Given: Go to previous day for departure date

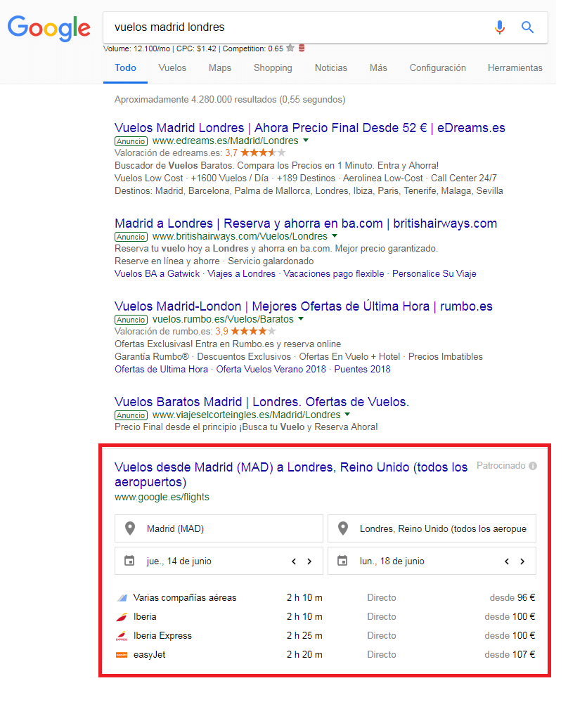Looking at the screenshot, I should [x=294, y=561].
